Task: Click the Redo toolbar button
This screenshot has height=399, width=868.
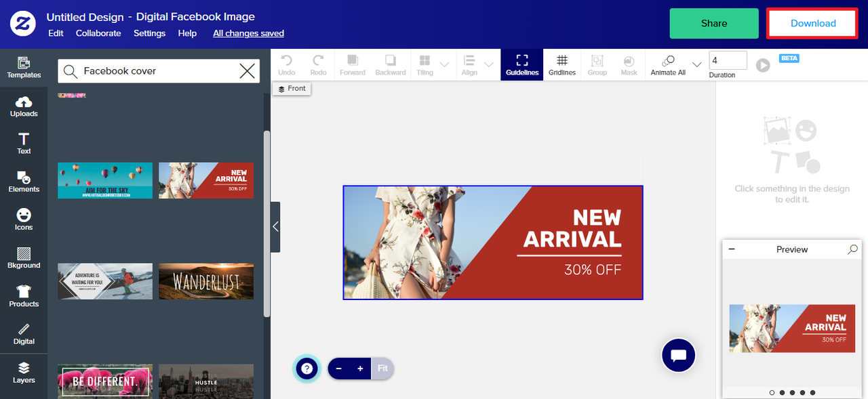Action: [318, 65]
